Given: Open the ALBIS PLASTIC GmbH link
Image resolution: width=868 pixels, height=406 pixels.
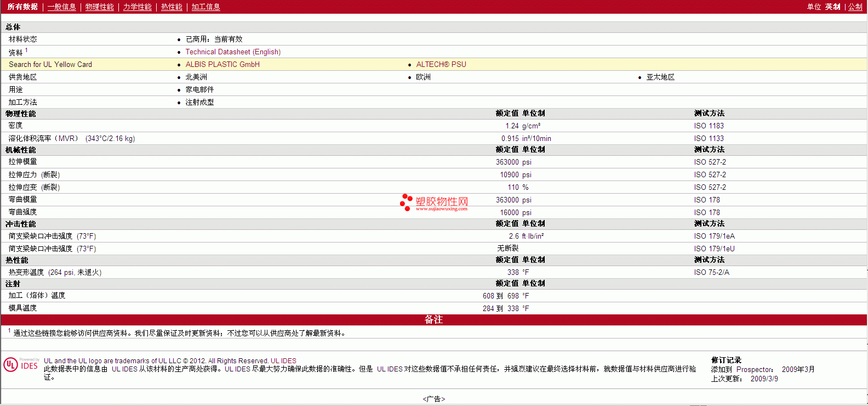Looking at the screenshot, I should [x=222, y=64].
